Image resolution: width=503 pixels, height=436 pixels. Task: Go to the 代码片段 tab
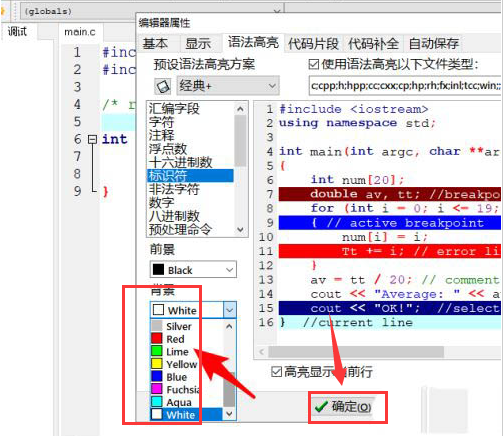pos(313,44)
